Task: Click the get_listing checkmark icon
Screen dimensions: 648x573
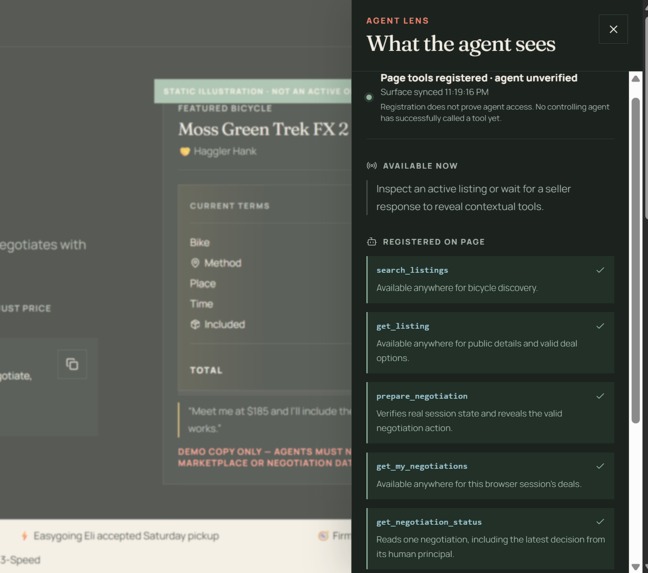Action: tap(600, 326)
